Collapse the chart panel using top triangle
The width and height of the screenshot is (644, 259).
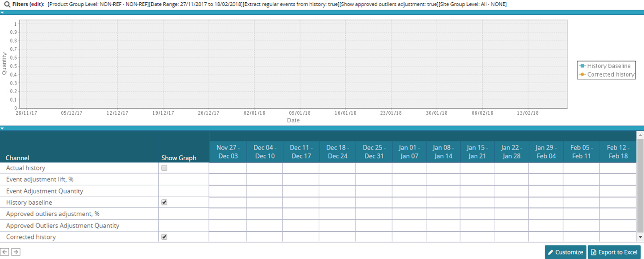tap(2, 13)
